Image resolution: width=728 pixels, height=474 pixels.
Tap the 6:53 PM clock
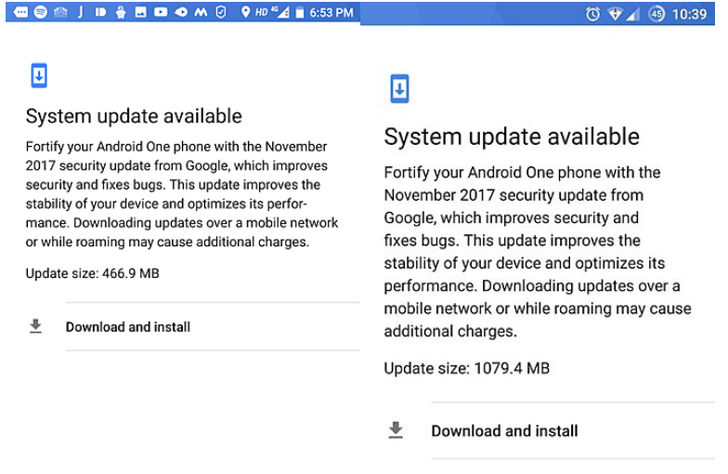(x=332, y=13)
